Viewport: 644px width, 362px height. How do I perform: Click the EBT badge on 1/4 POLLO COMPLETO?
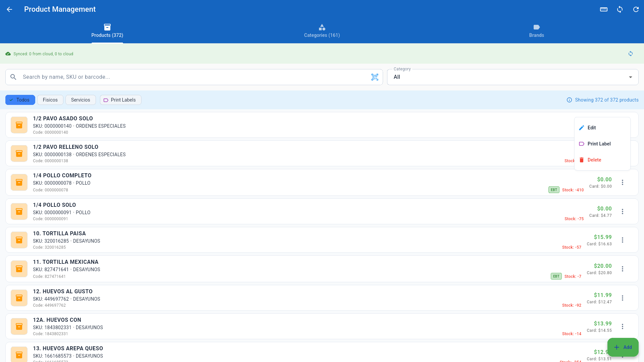[x=554, y=190]
